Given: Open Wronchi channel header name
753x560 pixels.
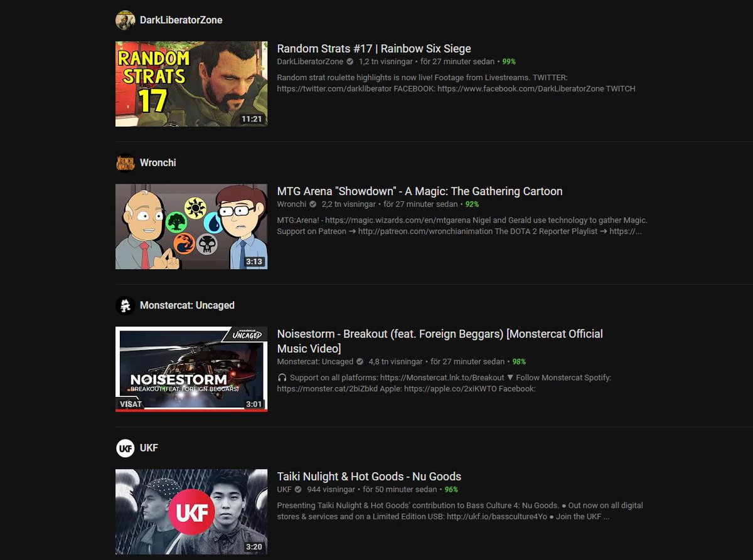Looking at the screenshot, I should pos(158,162).
